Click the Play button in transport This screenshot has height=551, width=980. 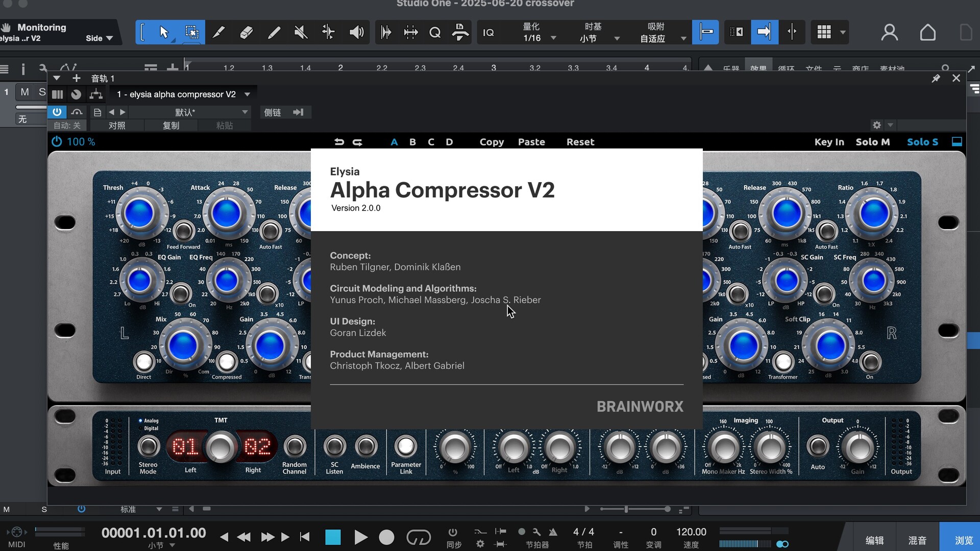[x=360, y=537]
